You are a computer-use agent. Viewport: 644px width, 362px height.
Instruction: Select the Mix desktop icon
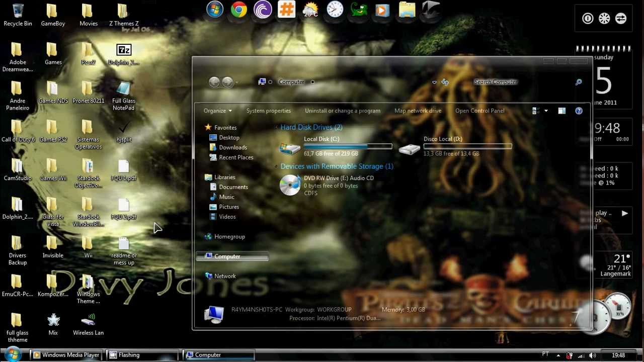click(x=53, y=324)
